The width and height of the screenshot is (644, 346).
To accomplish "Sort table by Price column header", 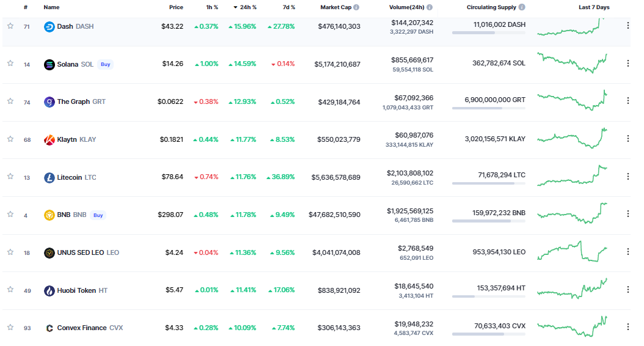I will [x=176, y=7].
